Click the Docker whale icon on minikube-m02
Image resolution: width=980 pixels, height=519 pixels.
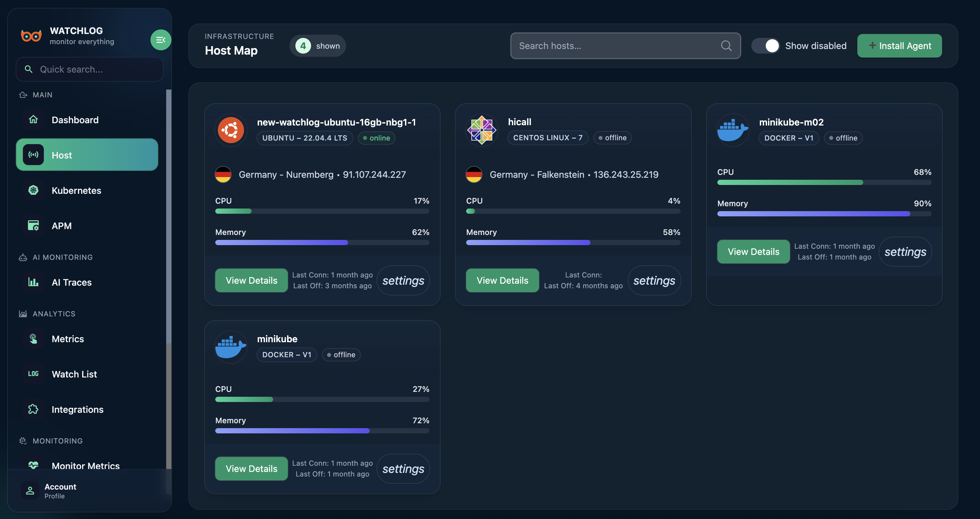[733, 130]
